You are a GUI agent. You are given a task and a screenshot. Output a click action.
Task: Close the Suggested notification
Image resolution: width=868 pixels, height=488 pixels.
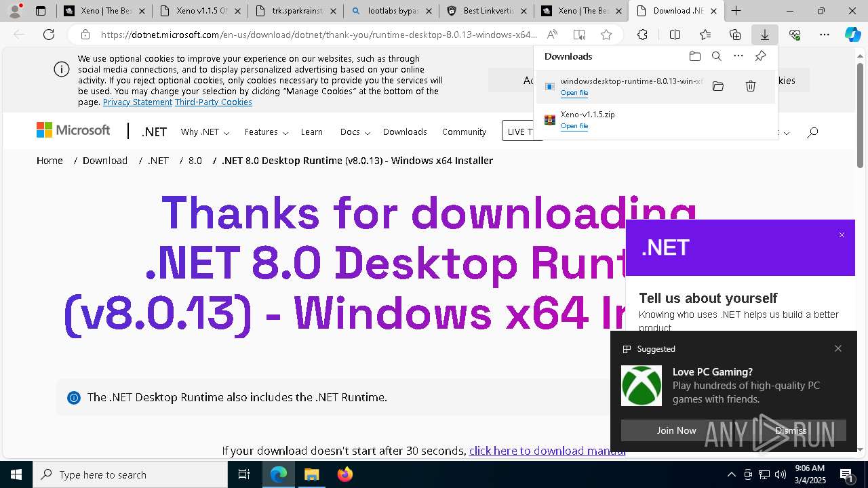(838, 348)
